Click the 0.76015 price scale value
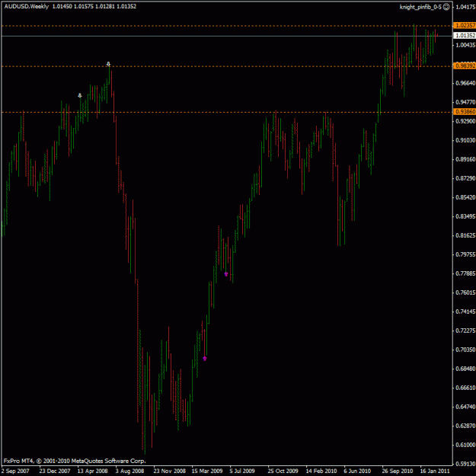 coord(465,292)
